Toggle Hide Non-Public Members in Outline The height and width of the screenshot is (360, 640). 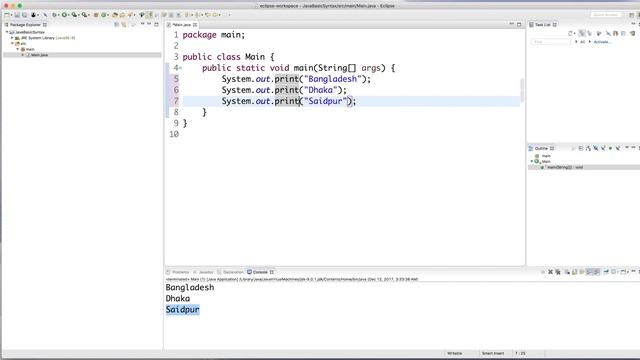coord(610,148)
